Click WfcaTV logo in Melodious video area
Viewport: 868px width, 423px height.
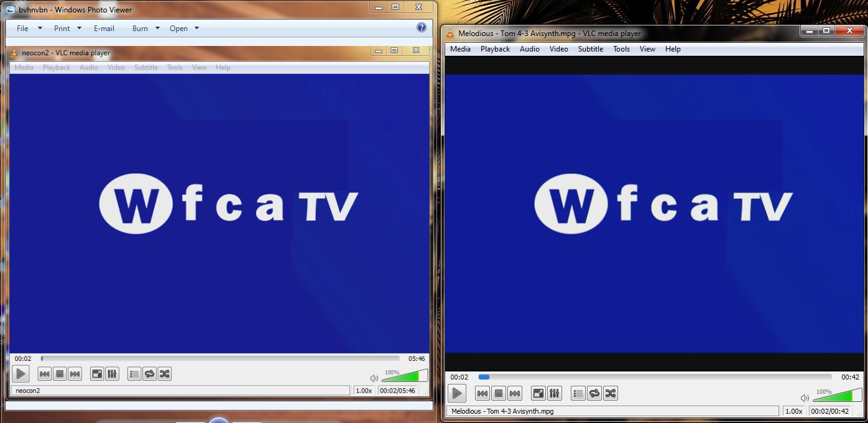(x=663, y=202)
